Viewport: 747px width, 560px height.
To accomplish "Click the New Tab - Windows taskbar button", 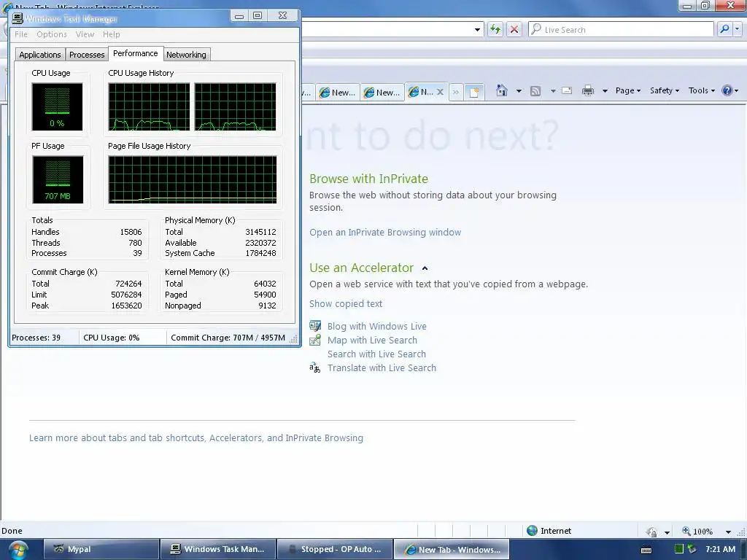I will point(452,549).
